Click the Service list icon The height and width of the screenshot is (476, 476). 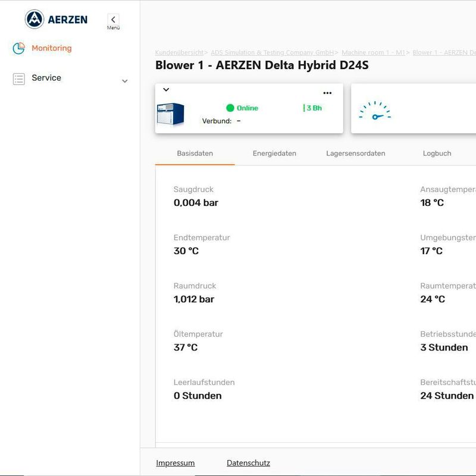19,79
